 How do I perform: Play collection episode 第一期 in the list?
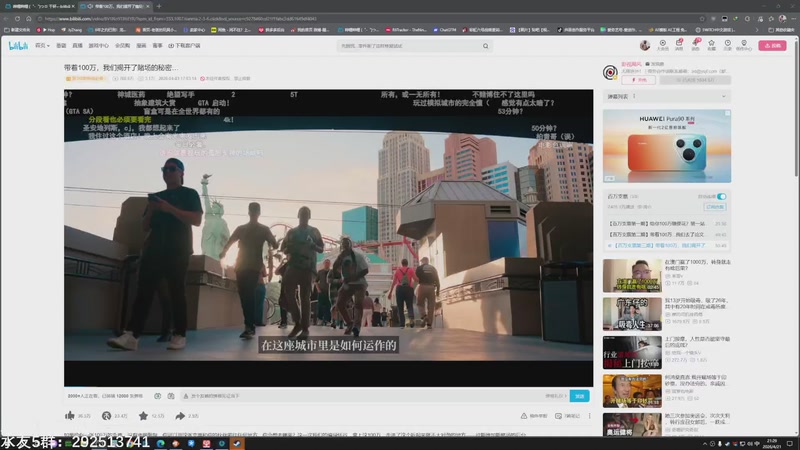point(667,223)
